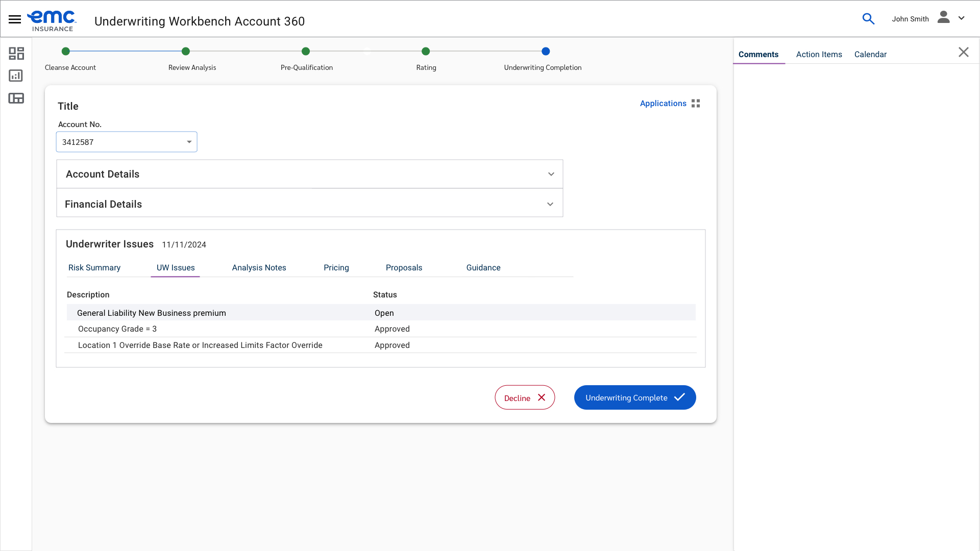This screenshot has width=980, height=551.
Task: Close the Comments side panel
Action: pyautogui.click(x=963, y=53)
